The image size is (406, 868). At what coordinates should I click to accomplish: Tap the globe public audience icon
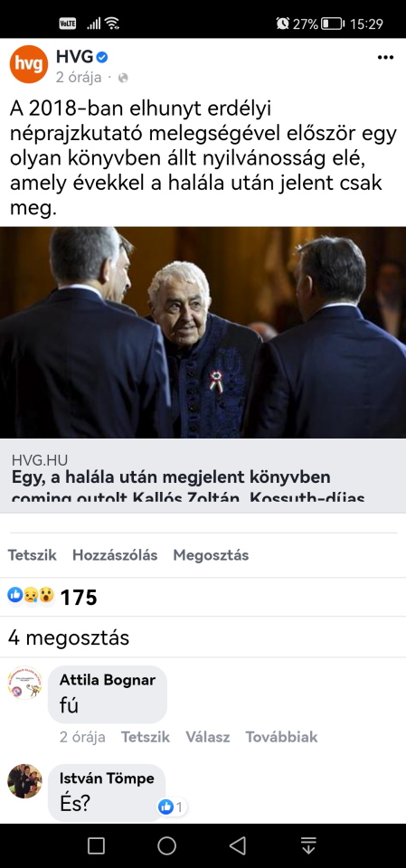tap(123, 78)
